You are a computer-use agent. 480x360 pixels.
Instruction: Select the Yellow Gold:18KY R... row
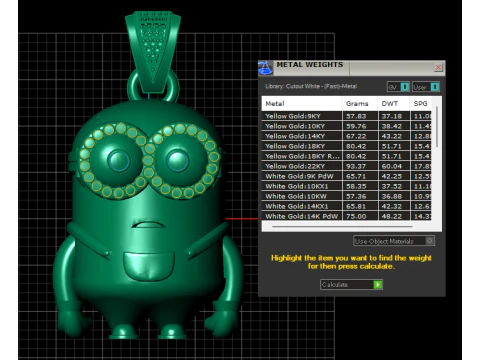[x=346, y=156]
